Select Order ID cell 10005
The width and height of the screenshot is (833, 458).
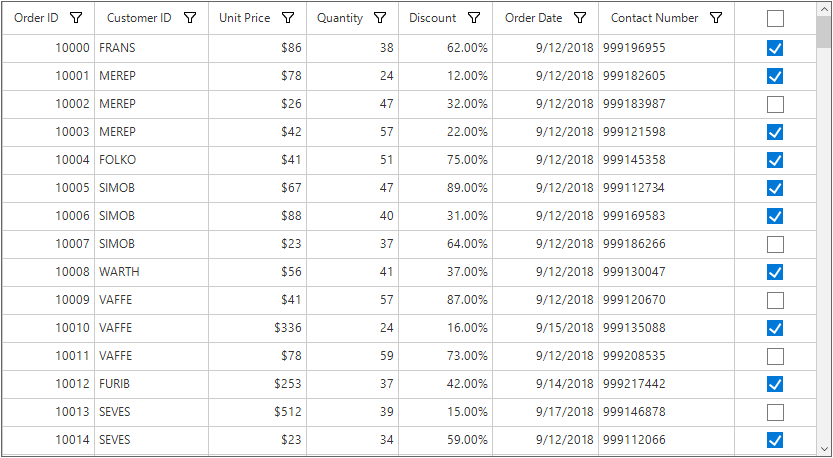click(48, 188)
